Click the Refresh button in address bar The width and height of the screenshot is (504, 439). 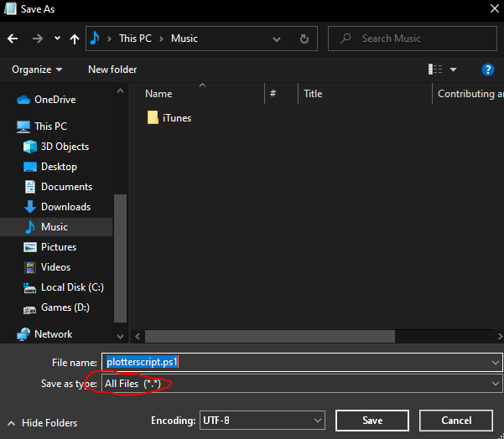pos(304,39)
